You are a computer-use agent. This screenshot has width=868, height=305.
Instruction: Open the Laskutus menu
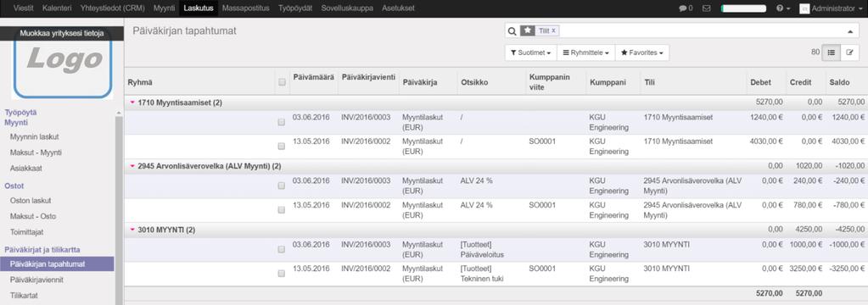point(199,8)
